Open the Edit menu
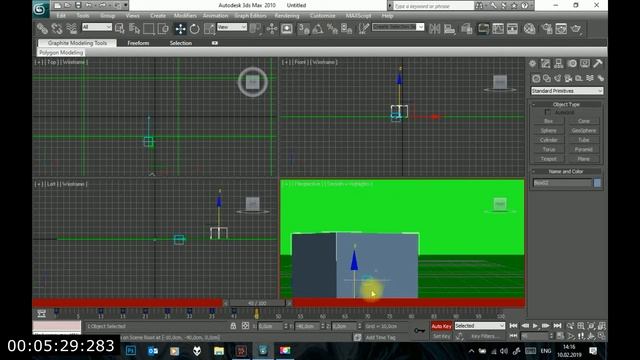Screen dimensions: 640x360 pos(61,16)
